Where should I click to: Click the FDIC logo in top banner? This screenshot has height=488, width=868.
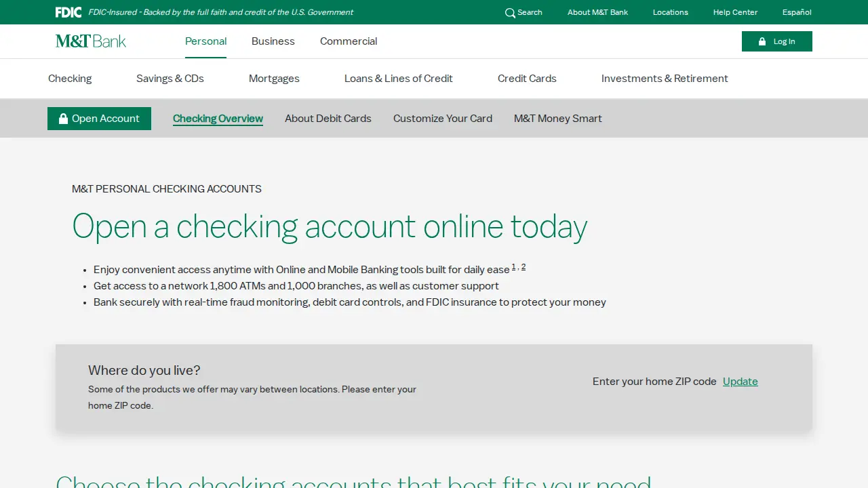[68, 12]
